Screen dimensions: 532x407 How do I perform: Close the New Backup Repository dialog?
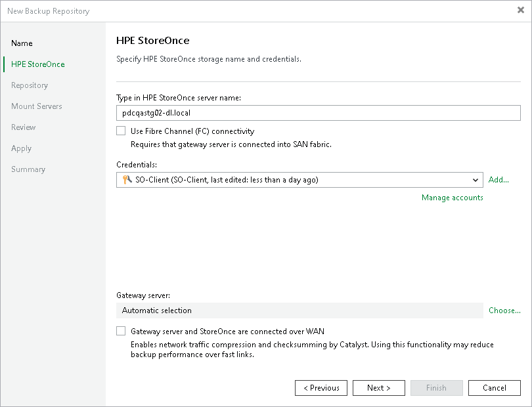521,11
